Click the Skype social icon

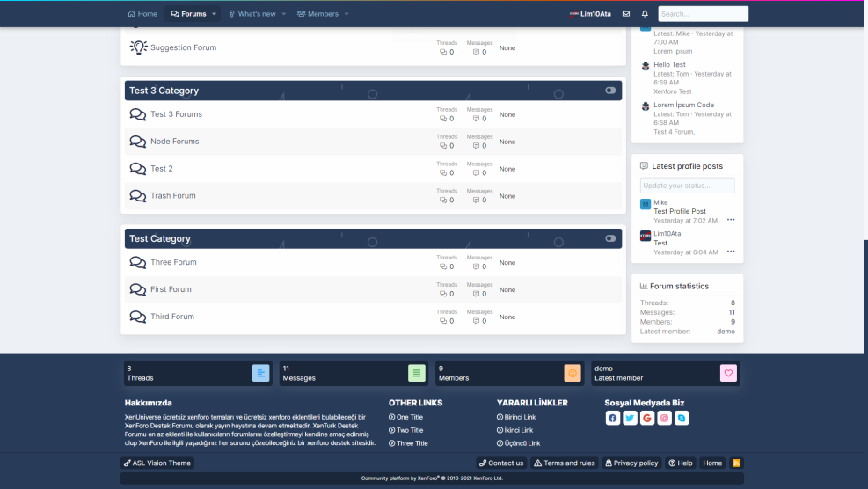[682, 419]
